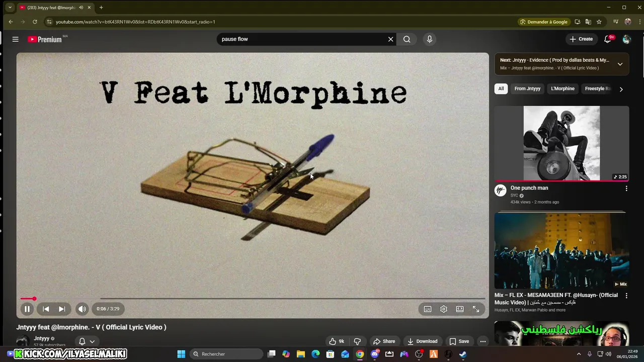The width and height of the screenshot is (644, 362).
Task: Open One punch man title link
Action: click(x=529, y=188)
